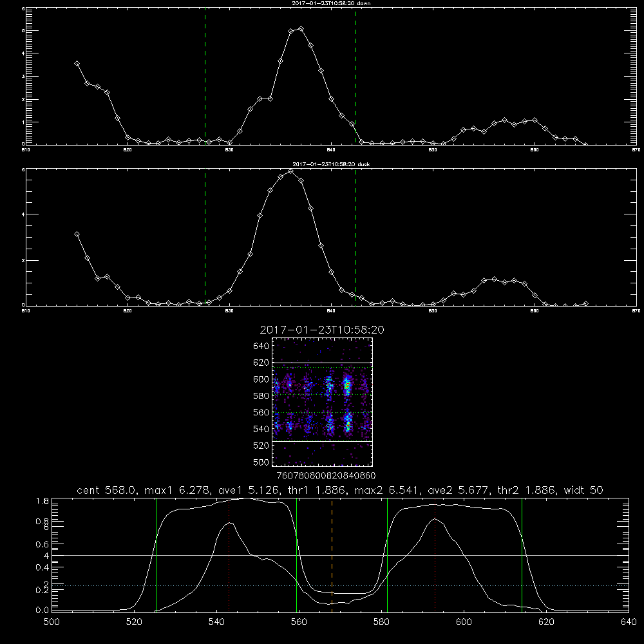
Task: Click the right green dashed line in dusk plot
Action: pos(355,237)
